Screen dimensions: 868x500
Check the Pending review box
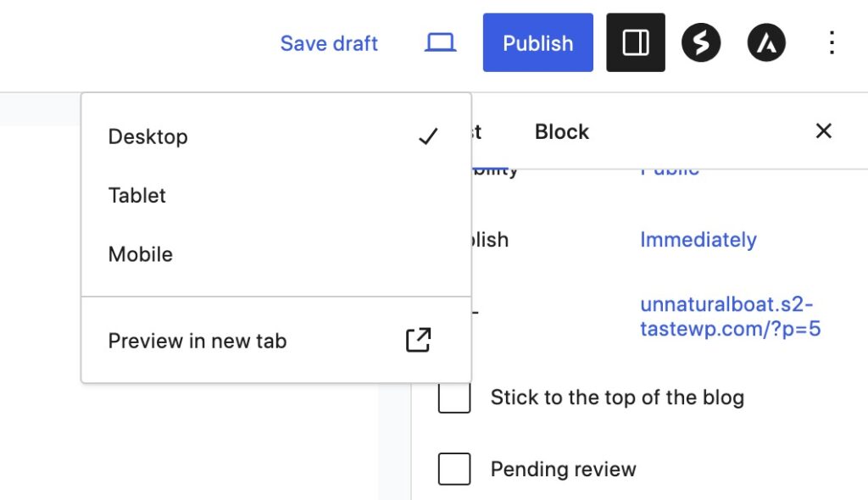454,469
